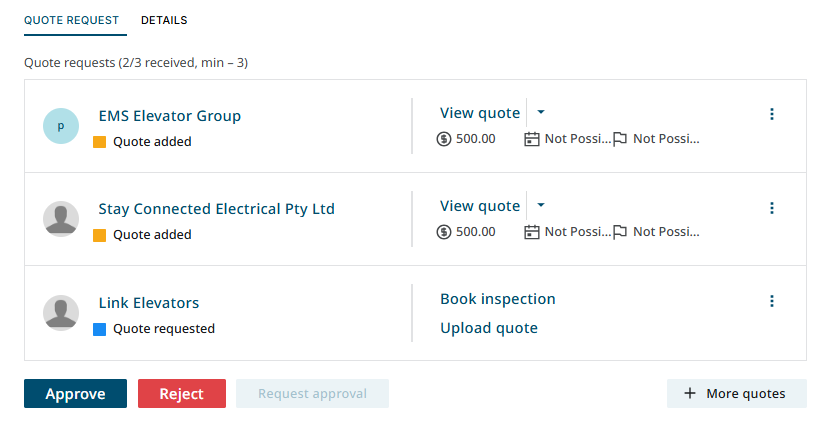Switch to the Details tab
Viewport: 828px width, 428px height.
pyautogui.click(x=164, y=20)
